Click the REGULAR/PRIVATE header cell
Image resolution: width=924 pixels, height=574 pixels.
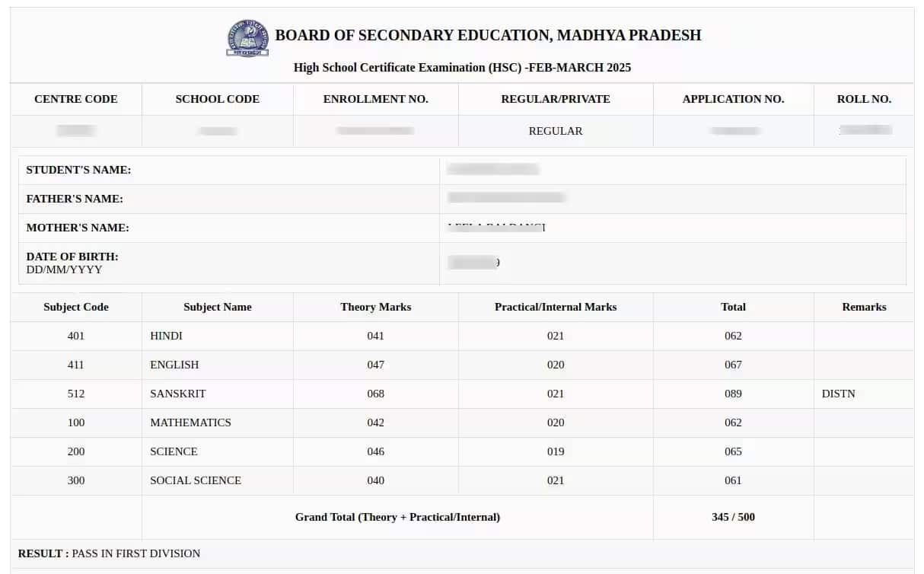[556, 99]
